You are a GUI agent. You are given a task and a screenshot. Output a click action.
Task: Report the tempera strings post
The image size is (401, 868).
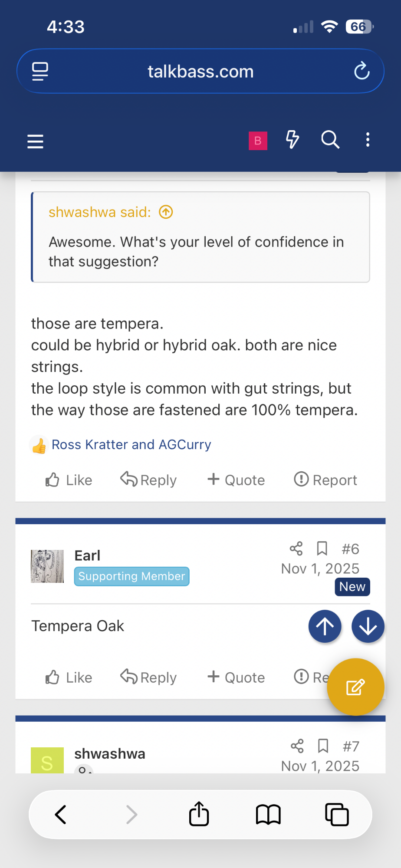tap(325, 480)
